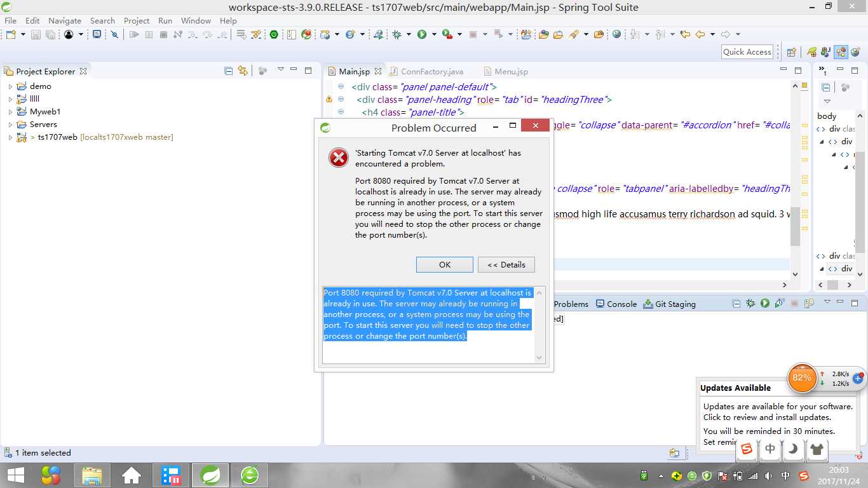Open the Debug dropdown arrow
This screenshot has width=868, height=488.
409,34
